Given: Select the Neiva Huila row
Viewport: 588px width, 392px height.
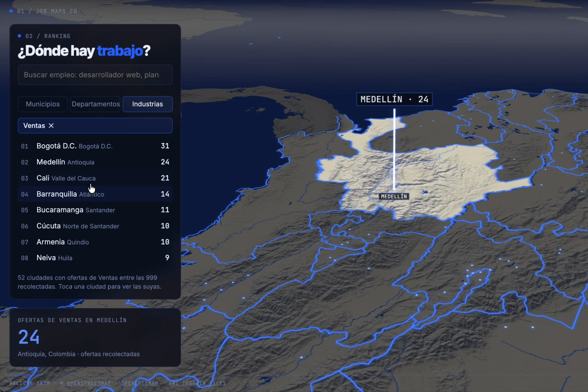Looking at the screenshot, I should 95,258.
